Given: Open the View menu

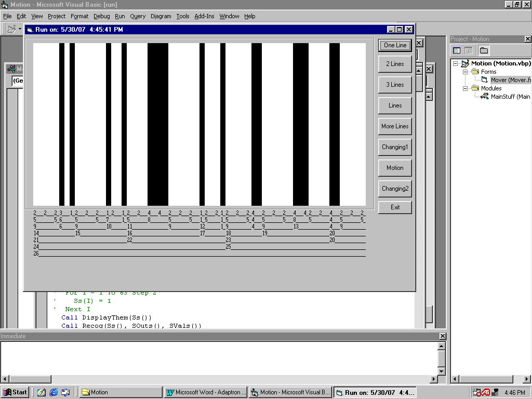Looking at the screenshot, I should (37, 16).
